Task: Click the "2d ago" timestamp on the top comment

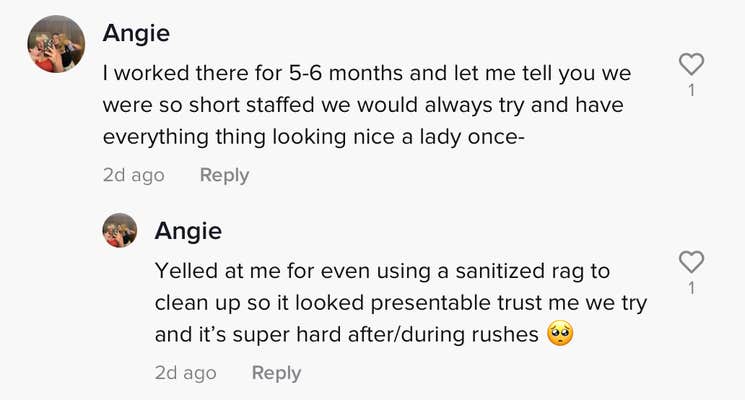Action: (133, 175)
